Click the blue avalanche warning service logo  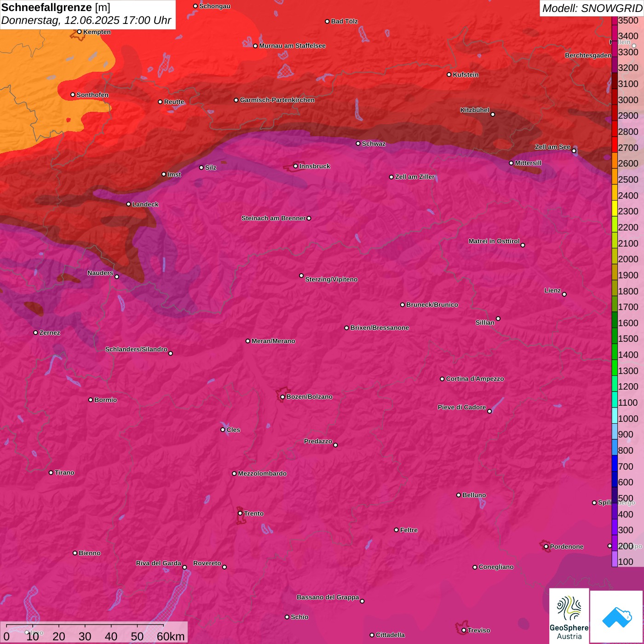coord(616,616)
